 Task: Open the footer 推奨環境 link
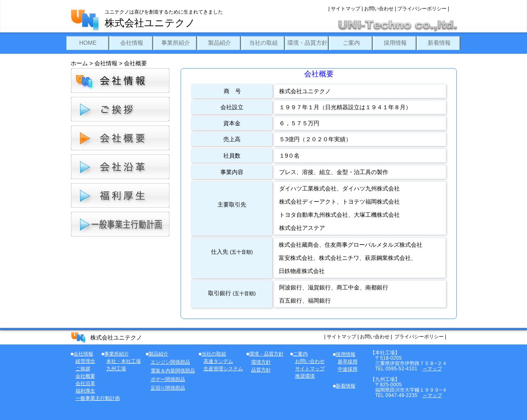click(305, 376)
